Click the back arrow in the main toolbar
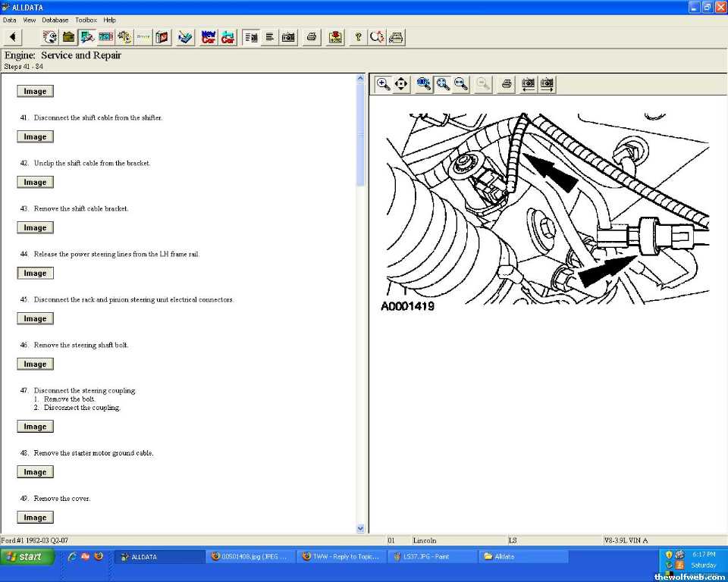 pos(14,36)
